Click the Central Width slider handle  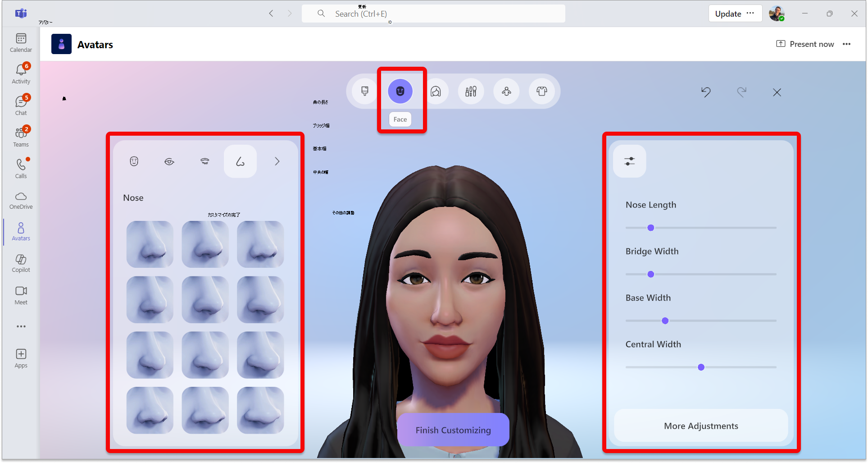tap(701, 367)
